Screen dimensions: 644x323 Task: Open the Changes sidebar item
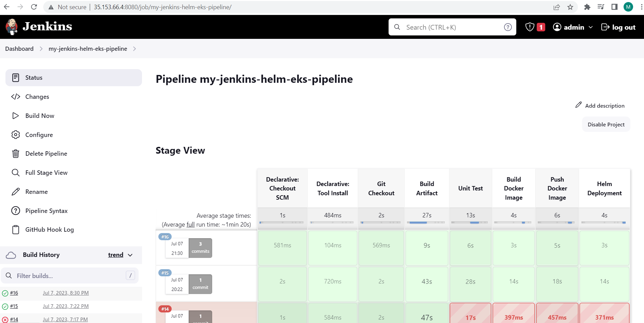(x=74, y=97)
